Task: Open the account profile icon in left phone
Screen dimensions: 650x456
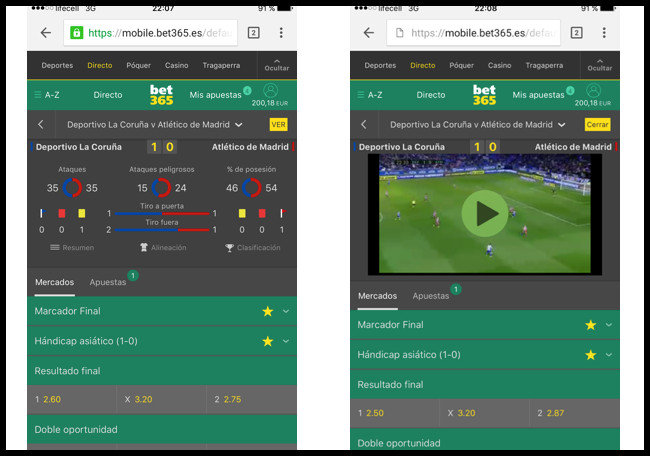Action: coord(271,90)
